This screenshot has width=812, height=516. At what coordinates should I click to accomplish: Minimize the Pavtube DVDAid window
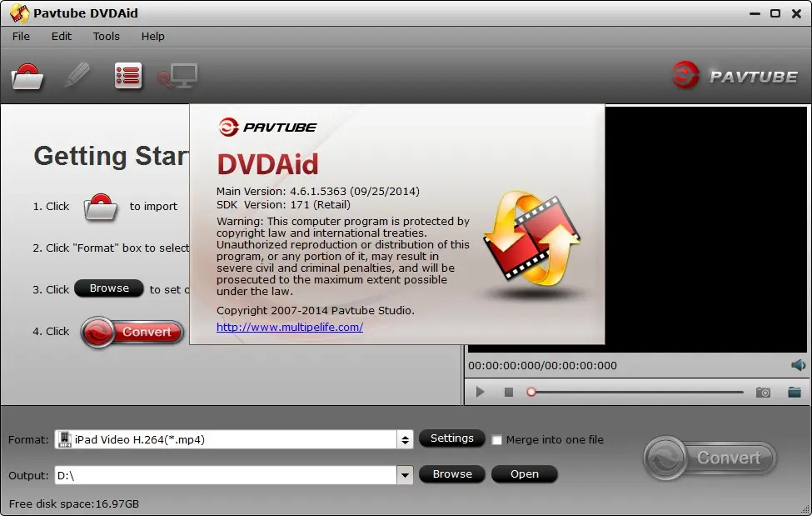755,13
